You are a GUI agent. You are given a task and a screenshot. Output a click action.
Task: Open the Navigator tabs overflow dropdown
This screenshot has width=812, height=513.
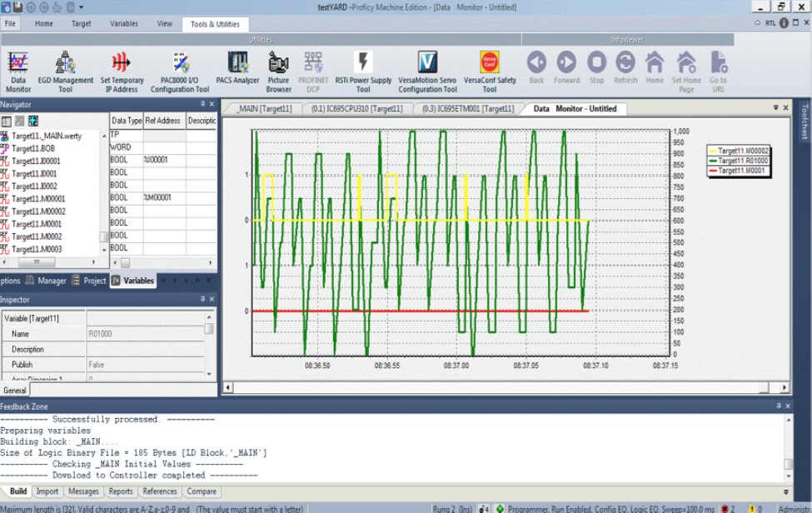click(209, 281)
